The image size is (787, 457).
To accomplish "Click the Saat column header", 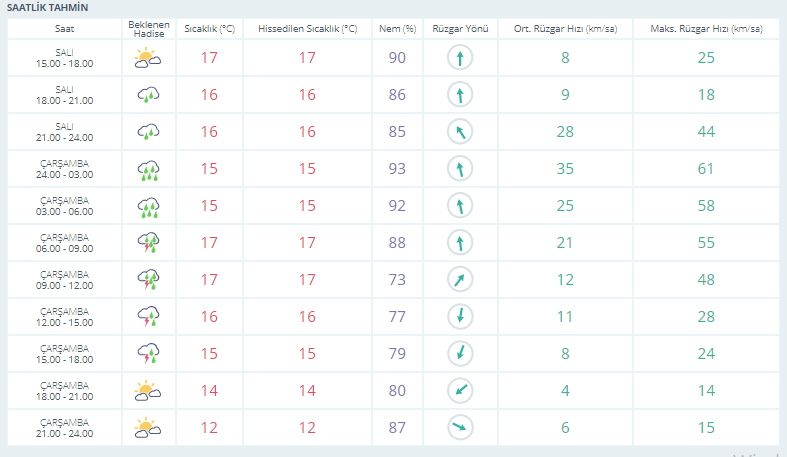I will [64, 29].
